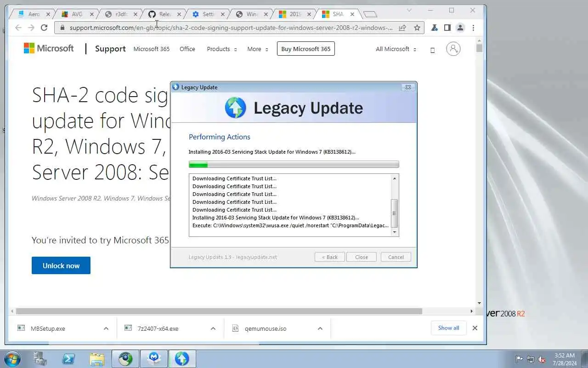The width and height of the screenshot is (588, 368).
Task: Click the Action Center flag tray icon
Action: coord(520,359)
